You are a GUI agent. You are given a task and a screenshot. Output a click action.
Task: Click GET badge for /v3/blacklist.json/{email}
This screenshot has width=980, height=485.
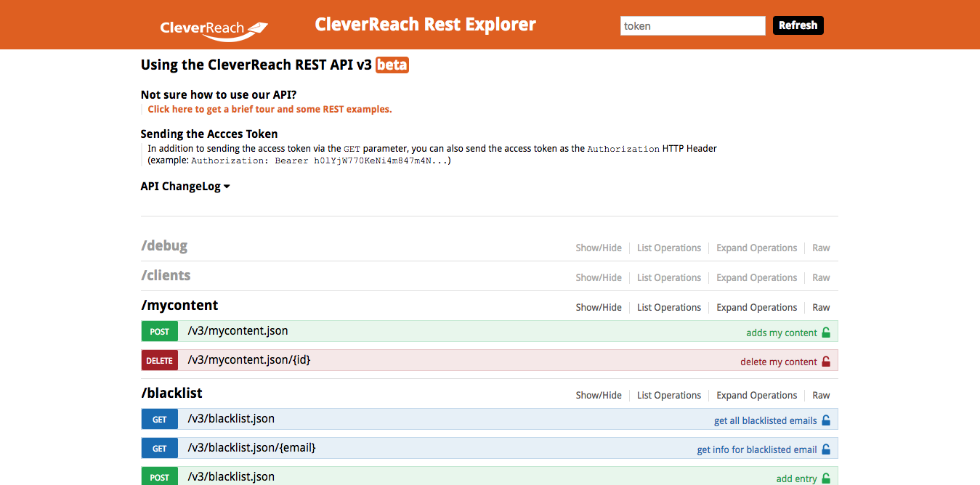click(x=160, y=449)
